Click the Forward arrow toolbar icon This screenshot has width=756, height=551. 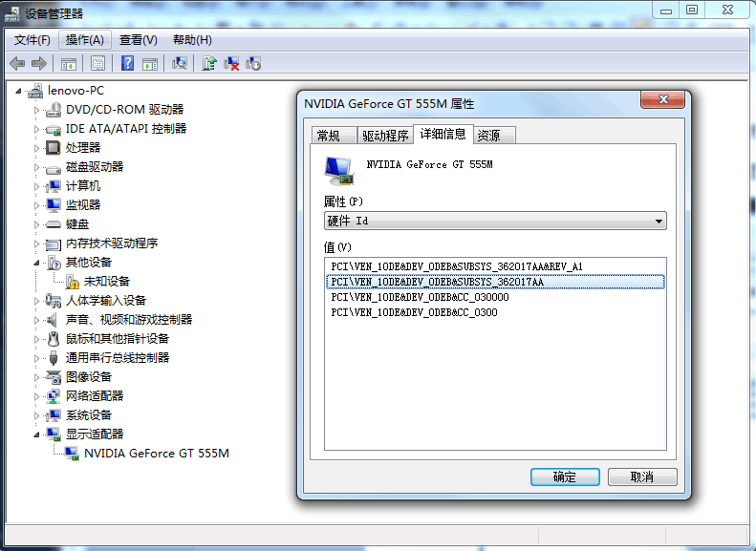[38, 63]
